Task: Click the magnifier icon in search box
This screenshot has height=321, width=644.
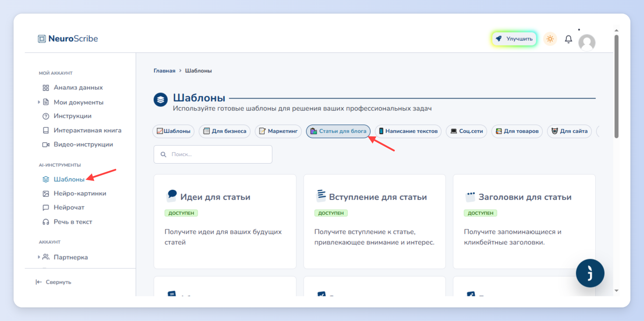Action: point(163,154)
